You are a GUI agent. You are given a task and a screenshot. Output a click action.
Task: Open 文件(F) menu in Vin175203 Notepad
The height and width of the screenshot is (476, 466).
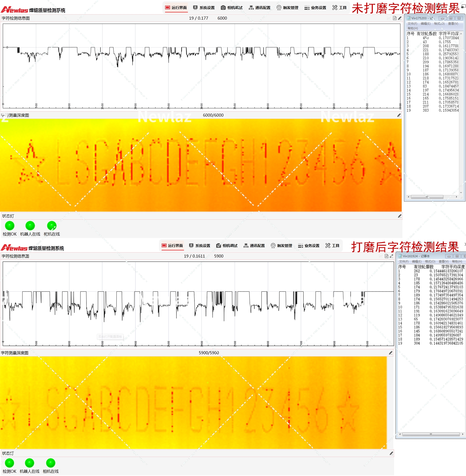coord(412,24)
